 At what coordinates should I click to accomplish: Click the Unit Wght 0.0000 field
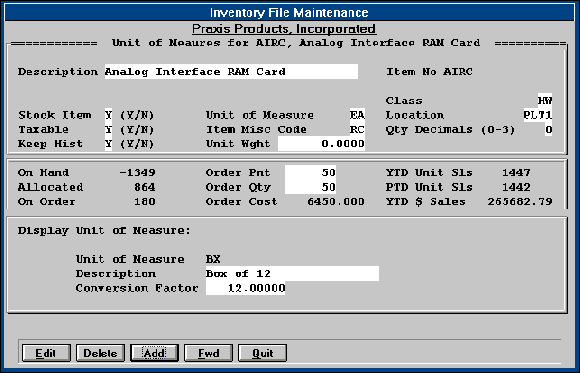[x=321, y=144]
